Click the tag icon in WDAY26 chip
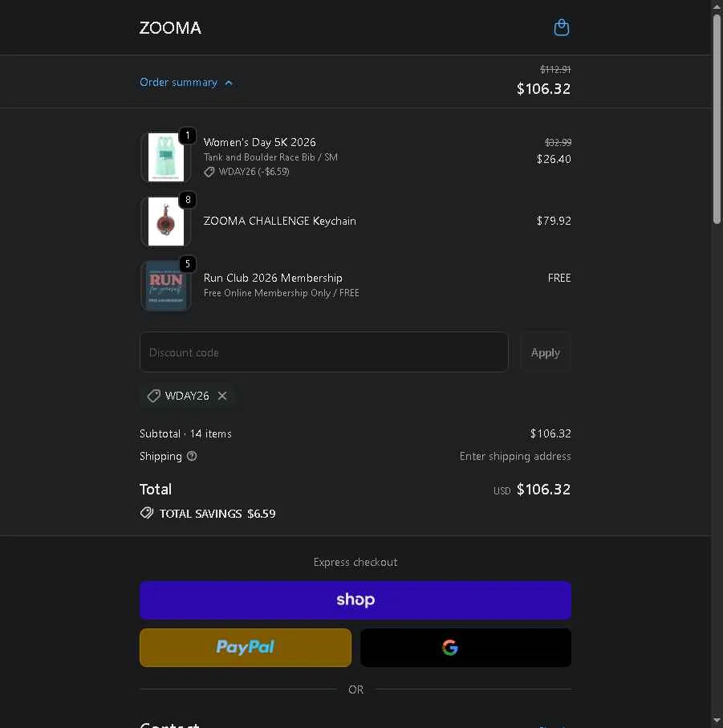Viewport: 723px width, 728px height. point(153,396)
